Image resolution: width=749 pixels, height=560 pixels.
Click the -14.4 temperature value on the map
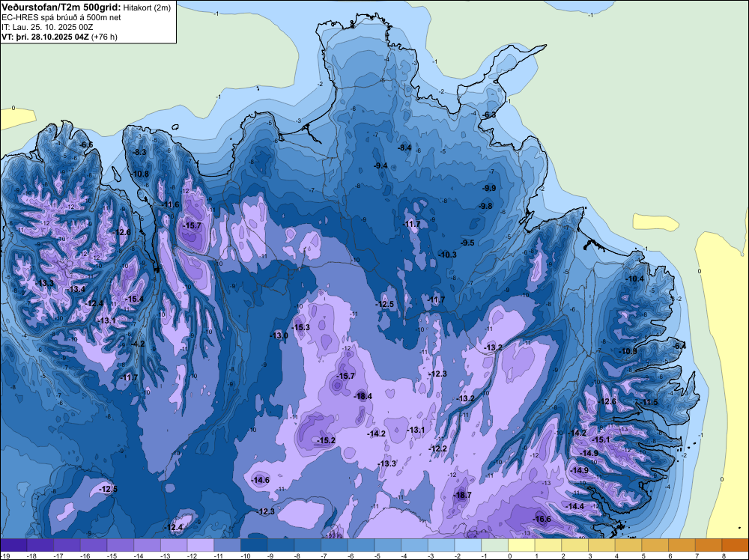pos(574,507)
